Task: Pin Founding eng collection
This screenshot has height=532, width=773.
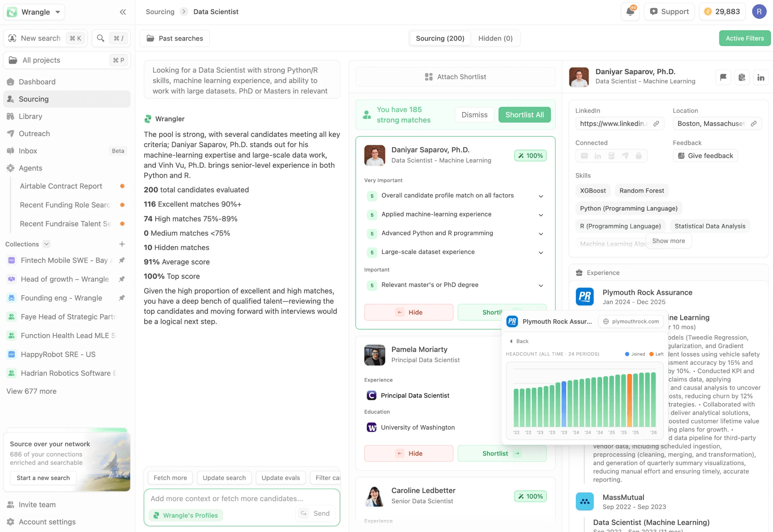Action: pos(122,298)
